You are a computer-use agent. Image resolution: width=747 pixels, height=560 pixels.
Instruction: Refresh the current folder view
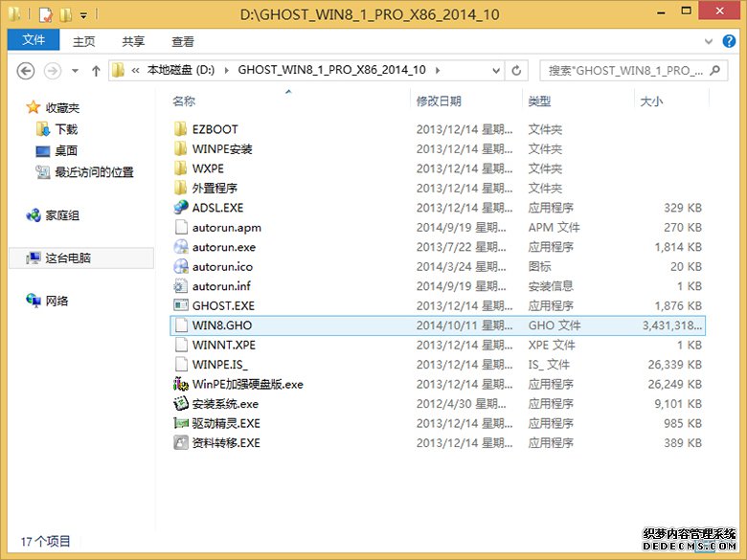516,71
